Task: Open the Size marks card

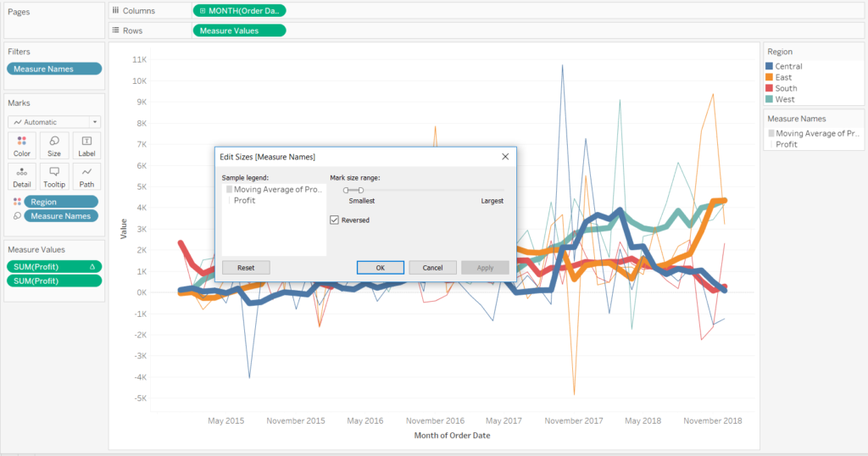Action: click(54, 145)
